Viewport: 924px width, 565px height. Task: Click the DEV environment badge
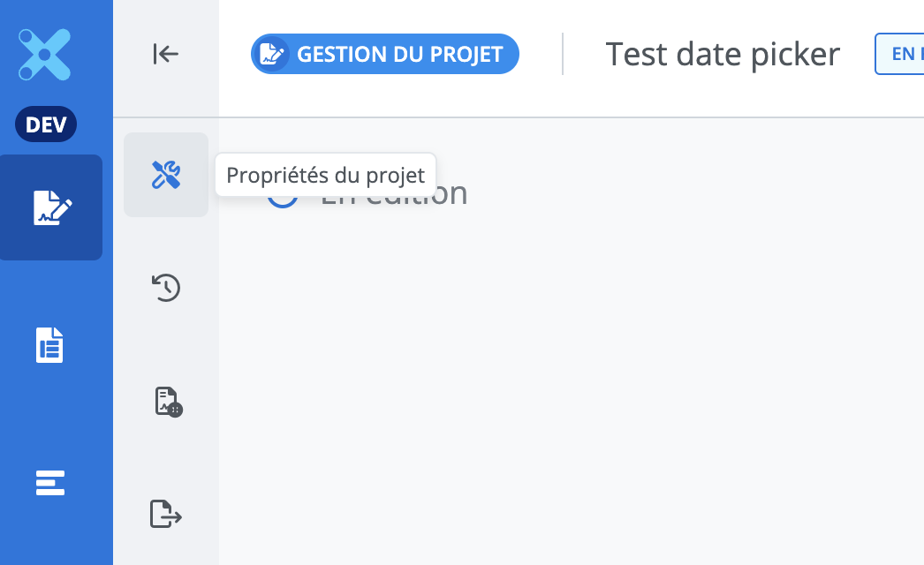[46, 124]
